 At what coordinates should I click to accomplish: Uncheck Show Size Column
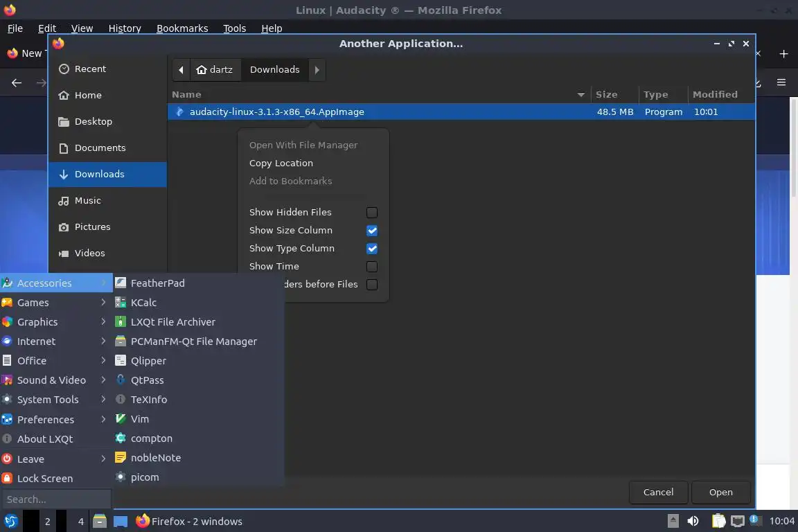(x=372, y=231)
